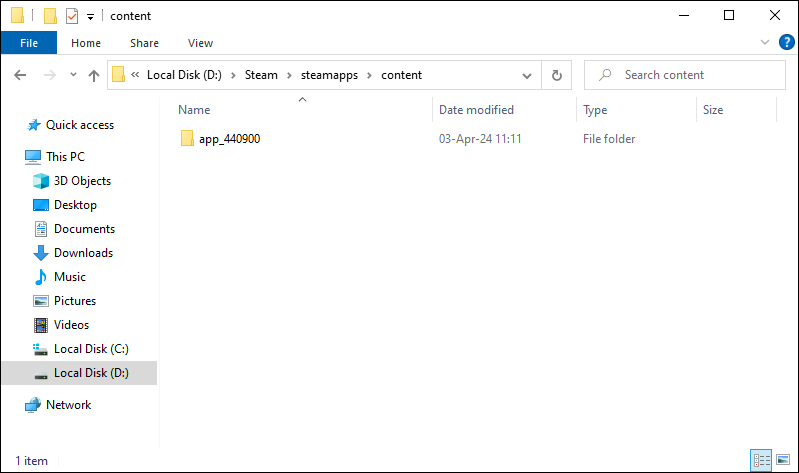Screen dimensions: 799x473
Task: Open the app_440900 folder
Action: click(x=229, y=139)
